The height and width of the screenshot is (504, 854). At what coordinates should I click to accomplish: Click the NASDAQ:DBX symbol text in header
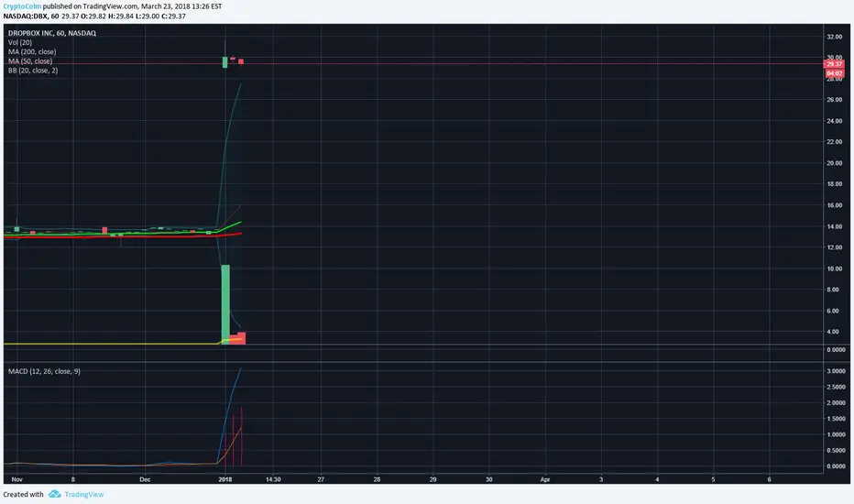point(26,16)
